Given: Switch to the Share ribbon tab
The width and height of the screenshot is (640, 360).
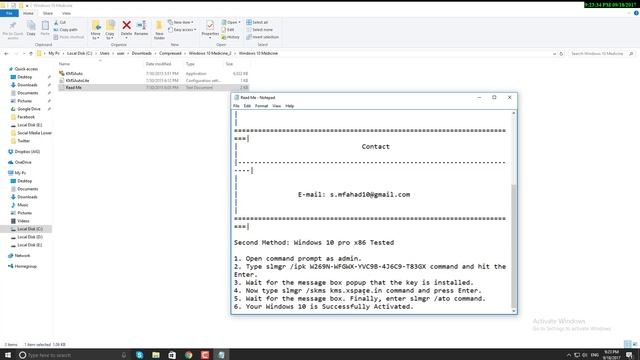Looking at the screenshot, I should 48,13.
